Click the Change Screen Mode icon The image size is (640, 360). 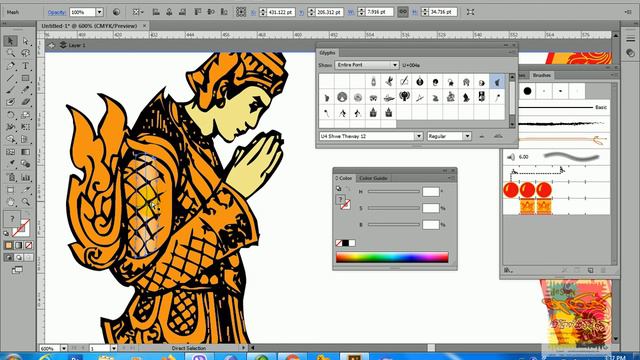[17, 270]
